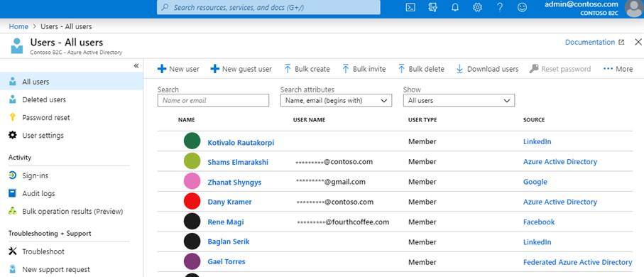Open user Dany Kramer
The width and height of the screenshot is (644, 277).
point(229,202)
